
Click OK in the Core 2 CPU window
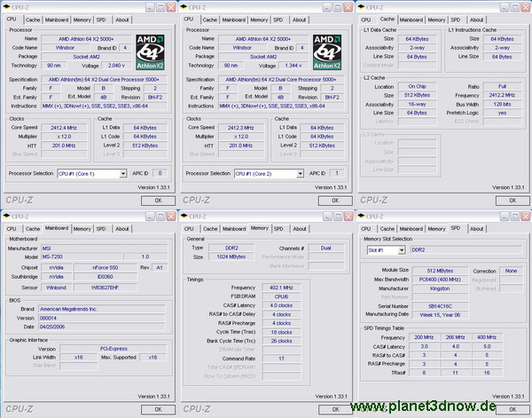[335, 201]
